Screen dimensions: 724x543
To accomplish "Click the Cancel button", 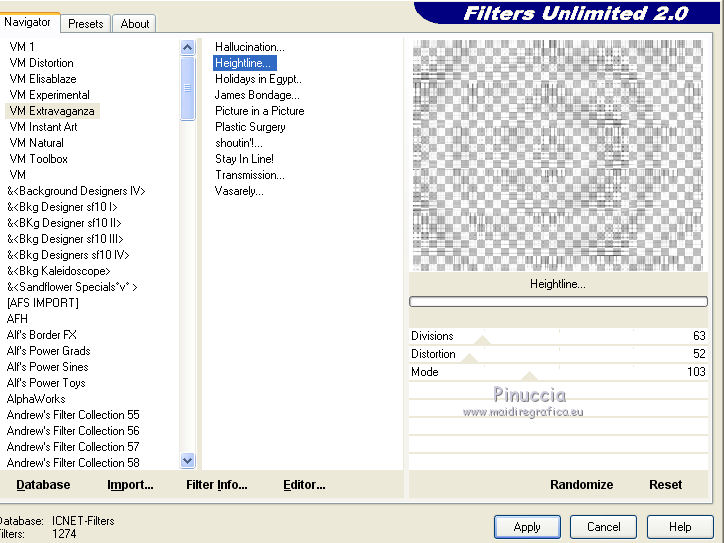I will [603, 527].
